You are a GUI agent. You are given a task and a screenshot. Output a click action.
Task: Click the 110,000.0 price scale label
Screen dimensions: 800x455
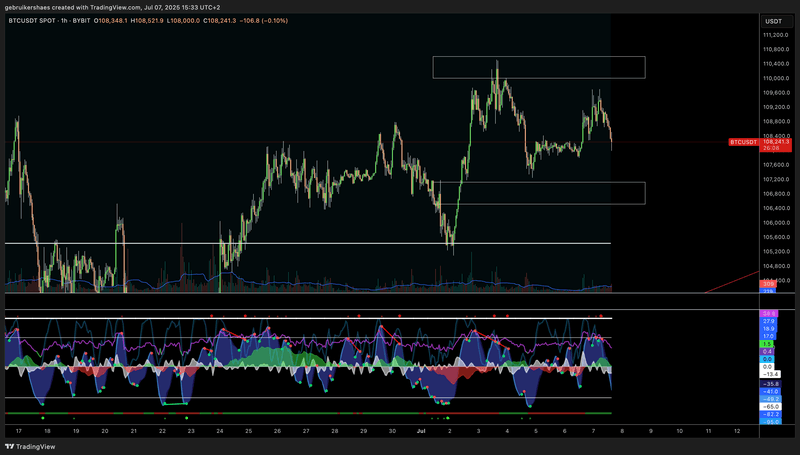(776, 79)
